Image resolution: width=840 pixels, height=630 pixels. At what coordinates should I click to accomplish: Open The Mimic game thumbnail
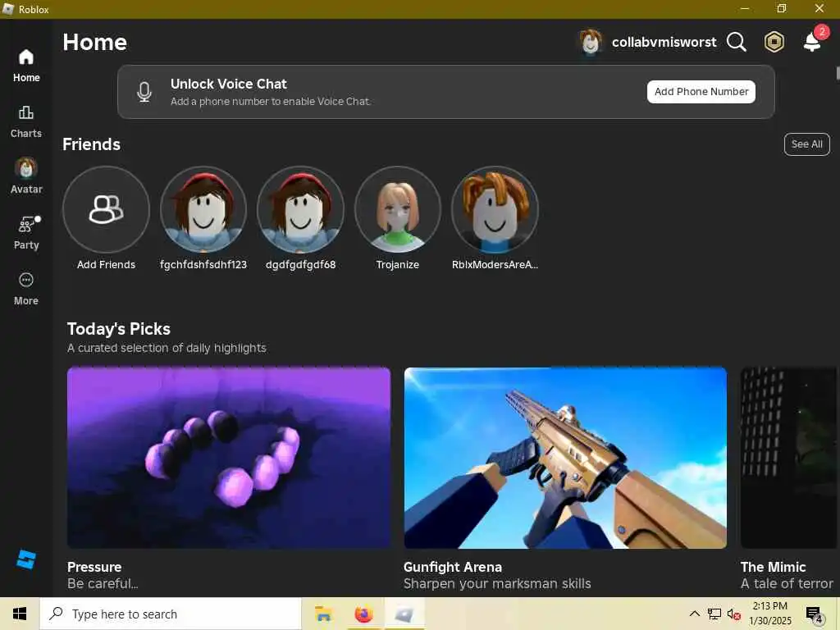788,458
